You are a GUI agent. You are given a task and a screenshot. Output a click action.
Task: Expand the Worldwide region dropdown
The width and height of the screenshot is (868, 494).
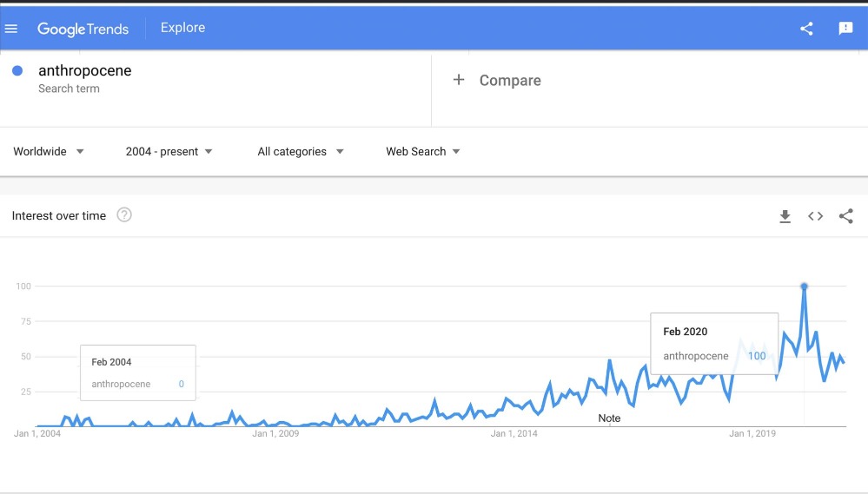[x=49, y=151]
